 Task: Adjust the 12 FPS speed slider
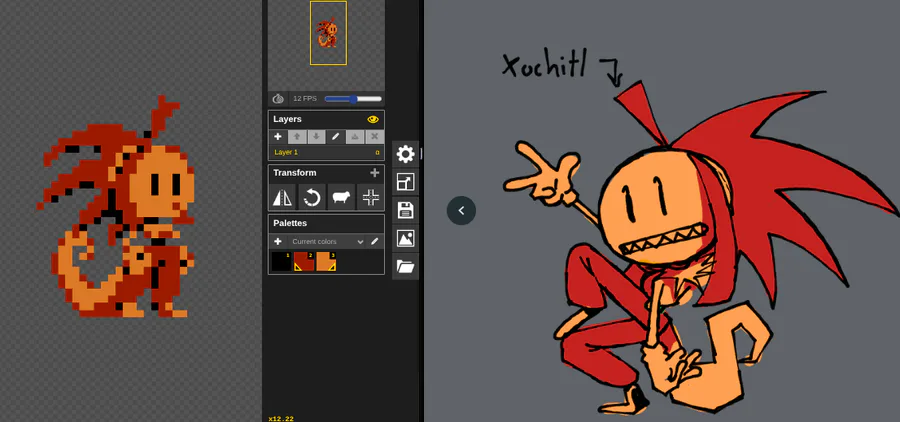353,99
